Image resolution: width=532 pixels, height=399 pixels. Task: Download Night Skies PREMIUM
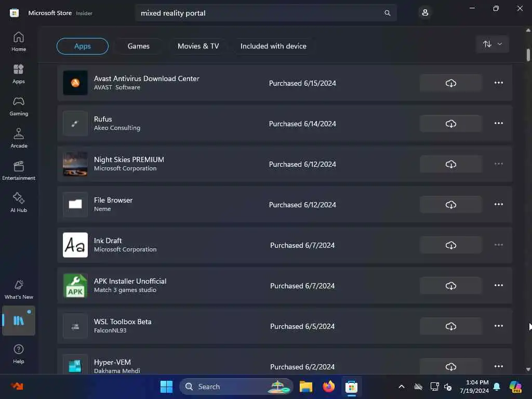tap(450, 164)
